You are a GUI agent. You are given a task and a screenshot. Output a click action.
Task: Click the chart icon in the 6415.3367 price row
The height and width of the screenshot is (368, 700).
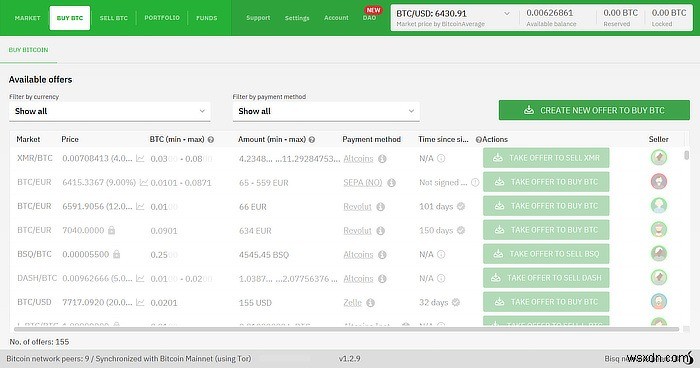point(144,183)
